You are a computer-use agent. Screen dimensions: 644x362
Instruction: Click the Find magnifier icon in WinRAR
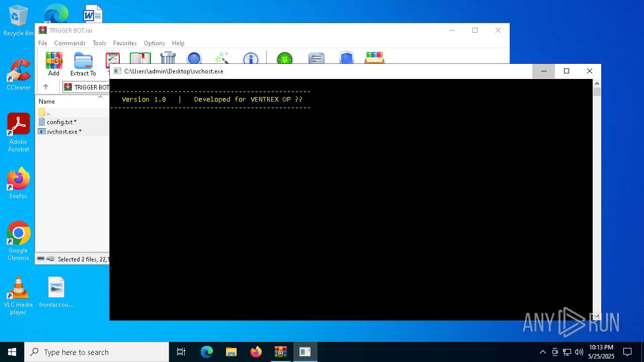click(194, 58)
